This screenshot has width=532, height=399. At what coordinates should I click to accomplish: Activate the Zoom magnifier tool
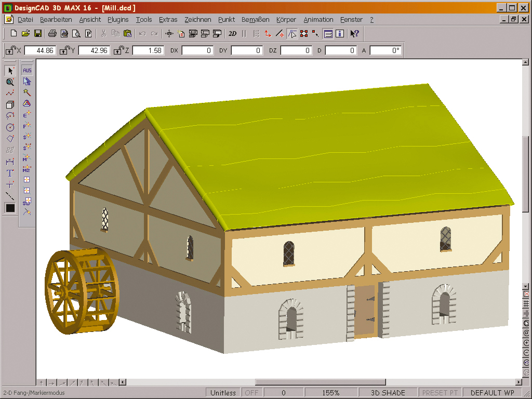click(10, 82)
